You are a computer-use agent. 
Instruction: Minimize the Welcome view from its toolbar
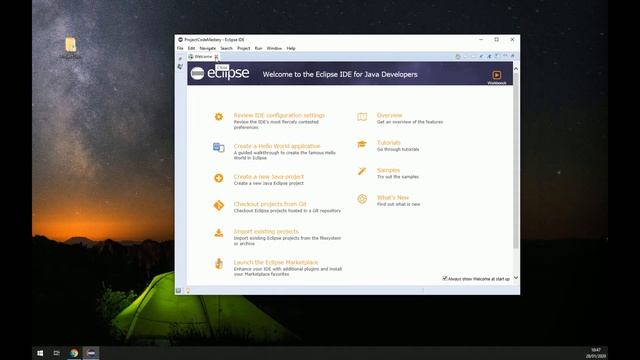coord(505,56)
